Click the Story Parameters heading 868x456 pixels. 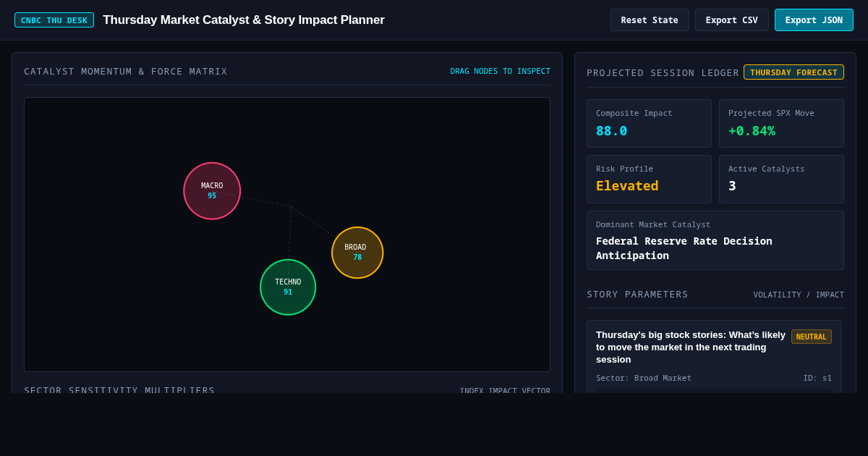tap(637, 295)
